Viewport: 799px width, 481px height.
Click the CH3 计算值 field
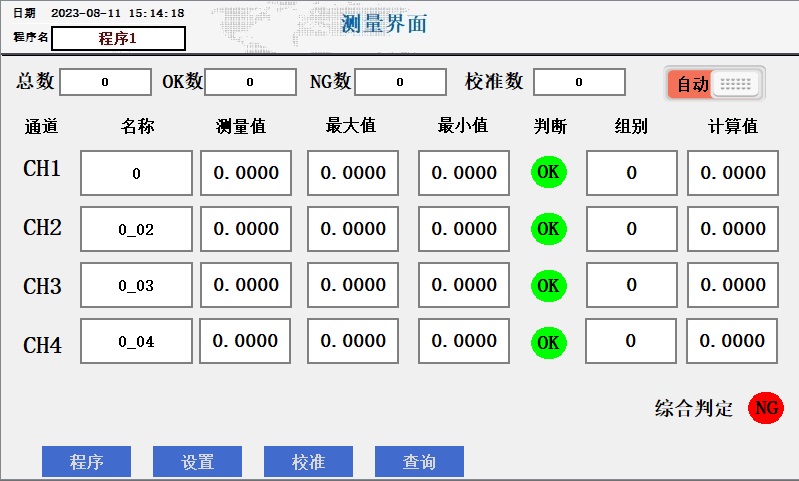point(733,285)
